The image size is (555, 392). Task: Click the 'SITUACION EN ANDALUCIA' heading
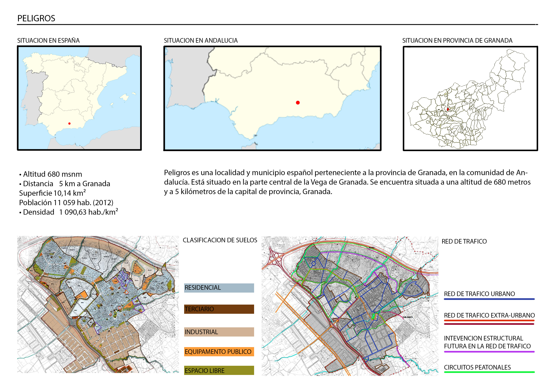point(201,41)
